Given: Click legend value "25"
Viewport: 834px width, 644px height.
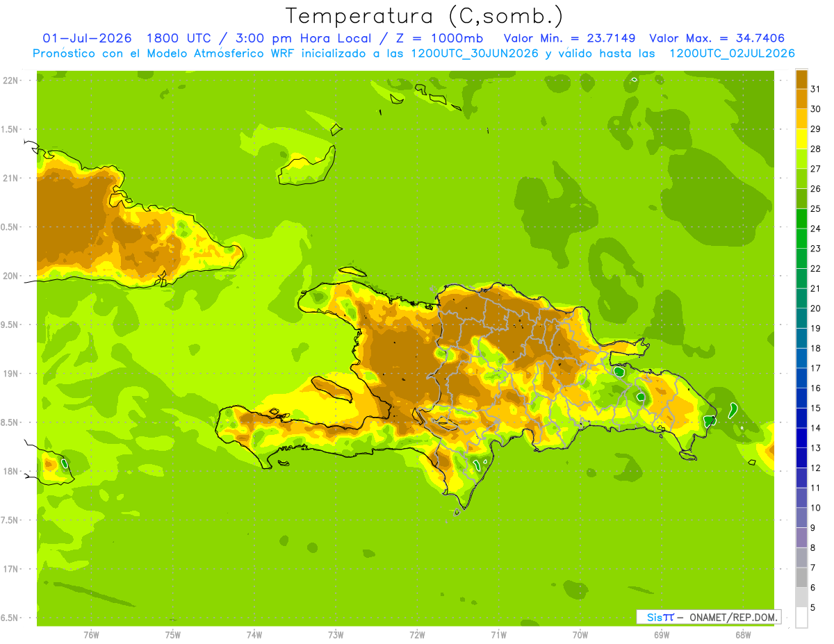Looking at the screenshot, I should [815, 208].
